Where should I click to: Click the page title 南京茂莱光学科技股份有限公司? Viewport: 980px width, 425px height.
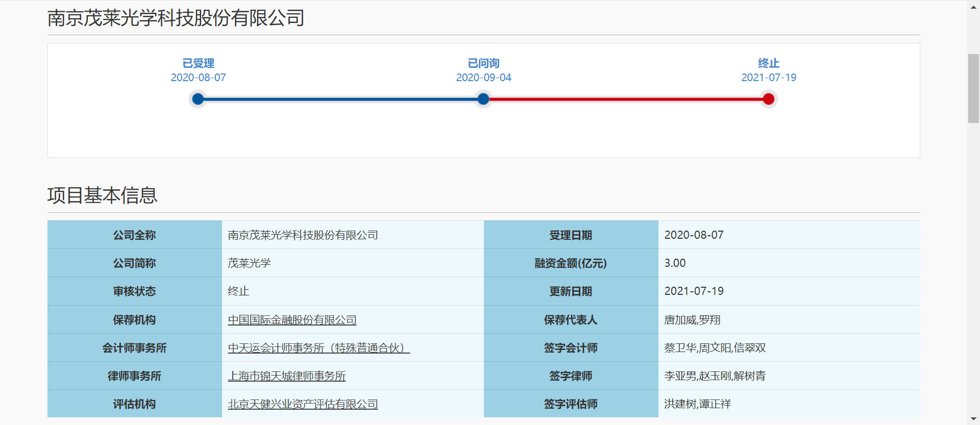click(x=176, y=18)
